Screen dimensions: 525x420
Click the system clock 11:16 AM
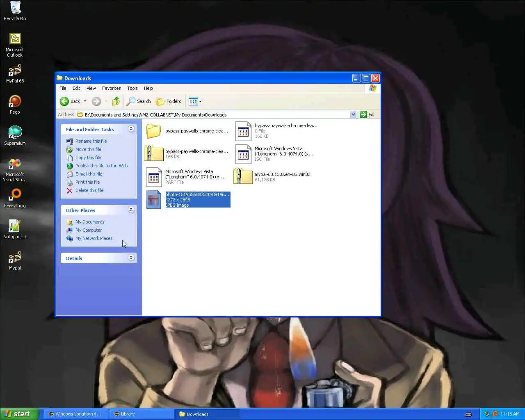coord(510,414)
